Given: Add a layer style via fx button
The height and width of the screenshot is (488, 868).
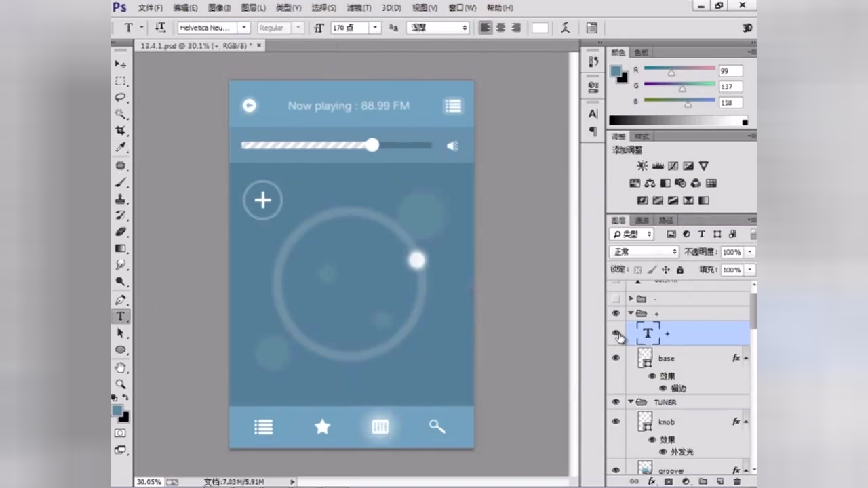Looking at the screenshot, I should (x=652, y=481).
